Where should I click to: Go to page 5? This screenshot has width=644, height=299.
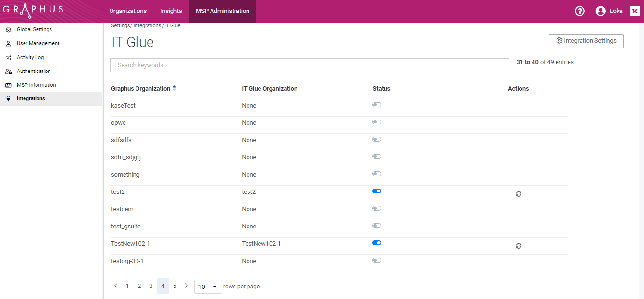175,286
